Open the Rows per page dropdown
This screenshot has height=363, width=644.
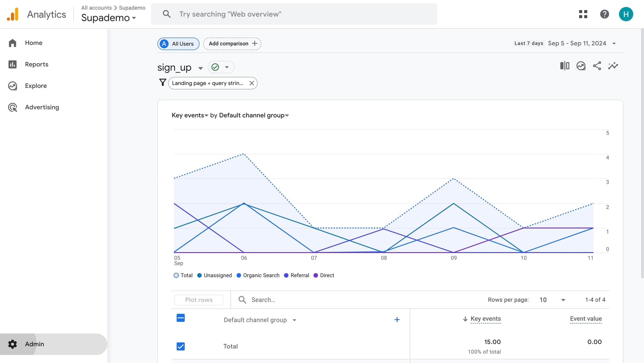pyautogui.click(x=552, y=300)
